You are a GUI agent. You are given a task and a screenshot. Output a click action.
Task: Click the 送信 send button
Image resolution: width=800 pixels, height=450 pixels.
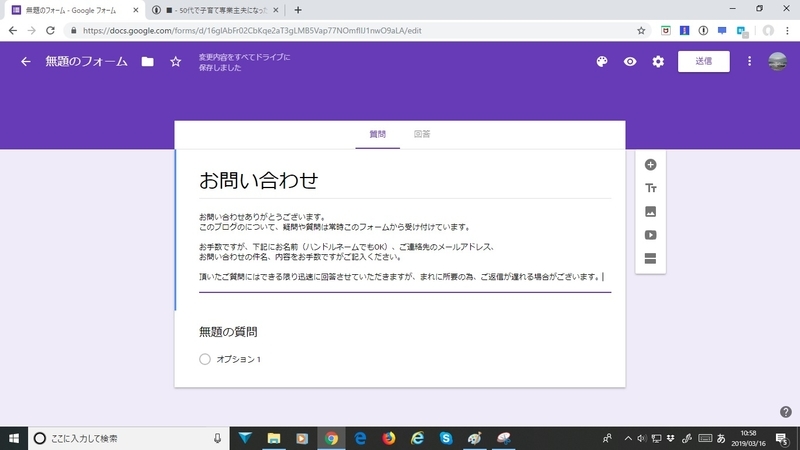click(704, 61)
